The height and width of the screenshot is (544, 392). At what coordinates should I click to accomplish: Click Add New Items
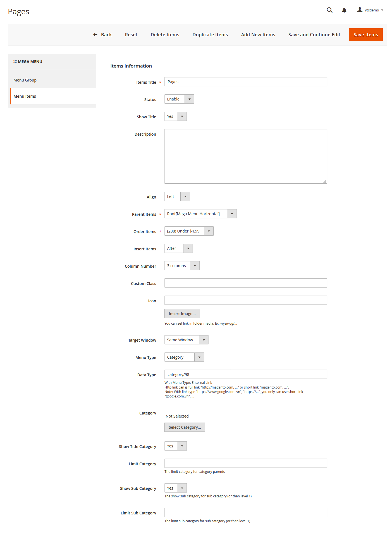tap(258, 35)
